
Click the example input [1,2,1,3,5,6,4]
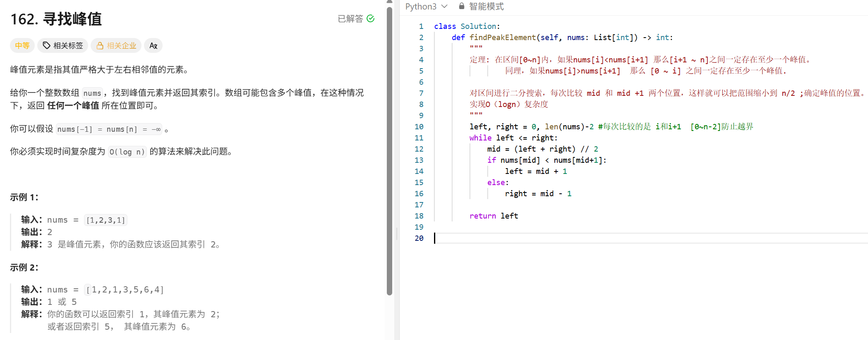coord(125,290)
